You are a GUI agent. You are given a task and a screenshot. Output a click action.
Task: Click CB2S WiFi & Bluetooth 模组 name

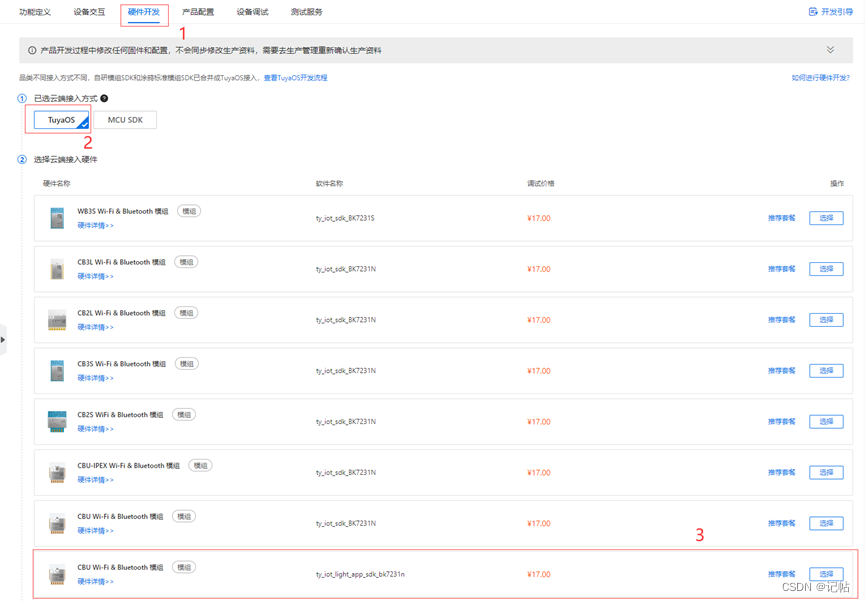point(120,414)
